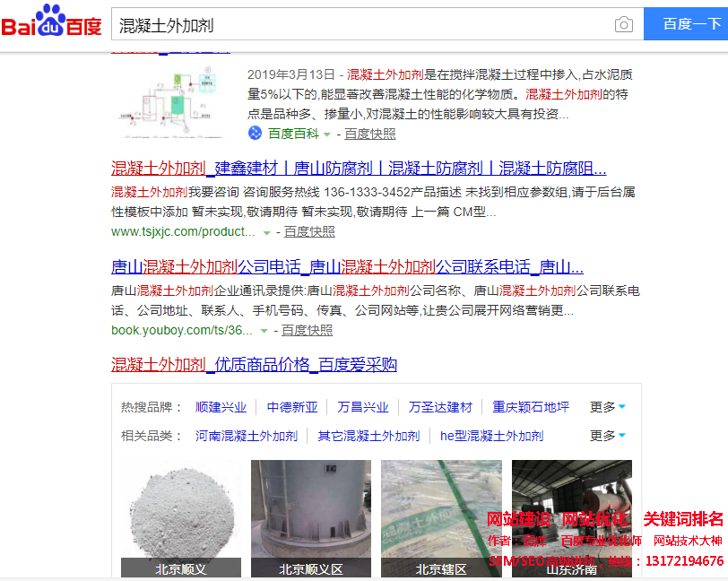Expand 更多 in the 相关品类 row
Screen dimensions: 728x581
608,436
